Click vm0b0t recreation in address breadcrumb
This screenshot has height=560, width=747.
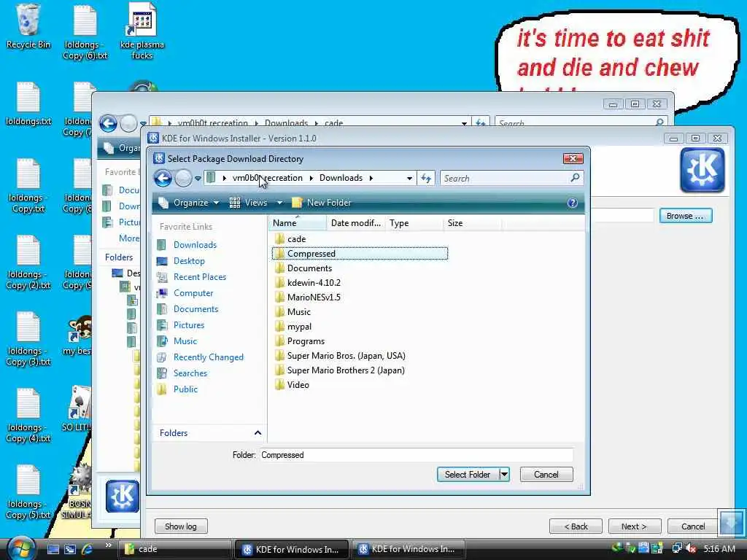[x=267, y=178]
